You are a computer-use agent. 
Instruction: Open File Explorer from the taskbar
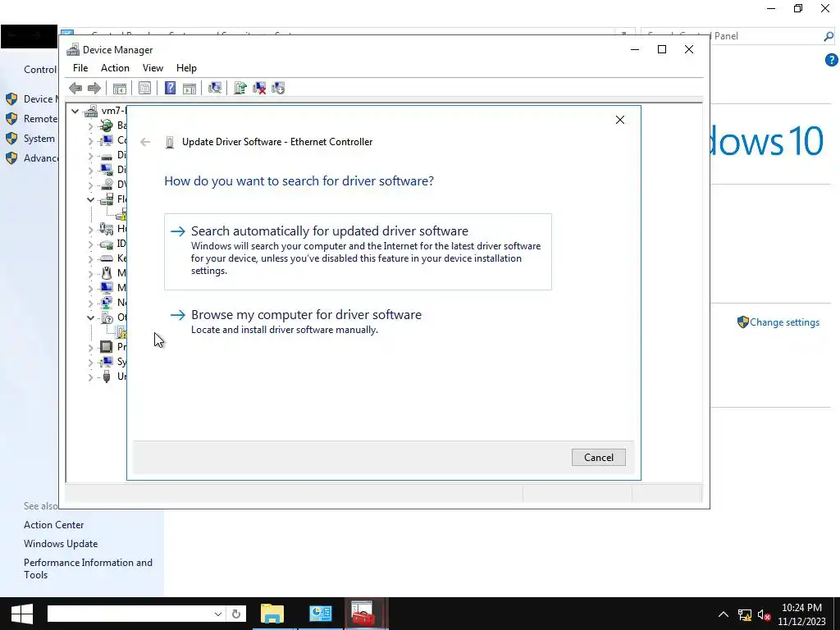(x=272, y=614)
